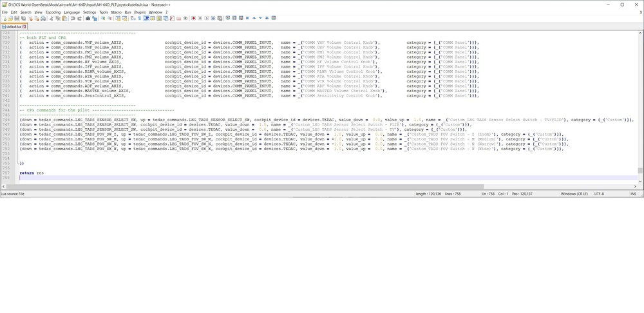
Task: Open the View menu
Action: coord(38,12)
